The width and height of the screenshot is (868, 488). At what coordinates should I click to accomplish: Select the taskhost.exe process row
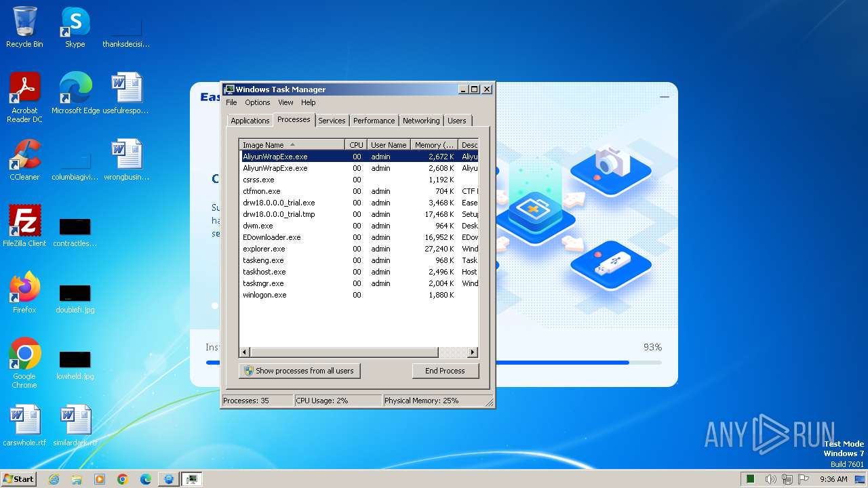pos(359,272)
